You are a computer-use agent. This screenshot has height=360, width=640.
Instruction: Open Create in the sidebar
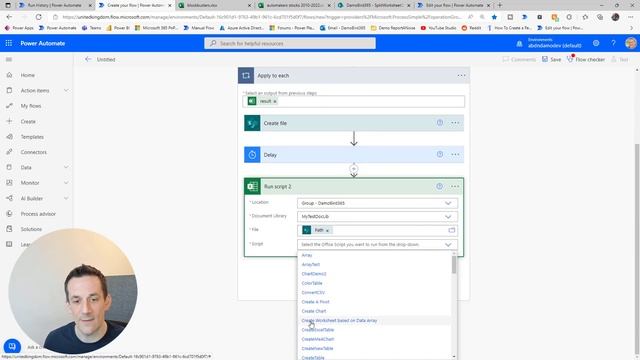[28, 122]
